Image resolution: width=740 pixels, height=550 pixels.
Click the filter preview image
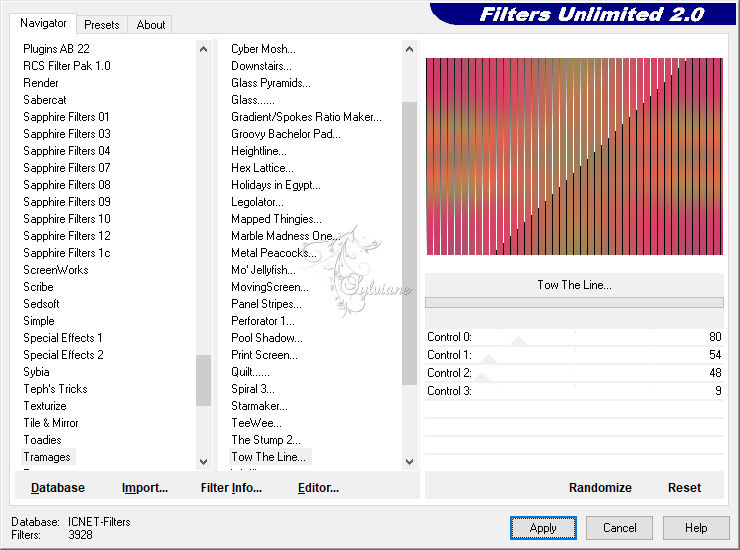click(574, 156)
